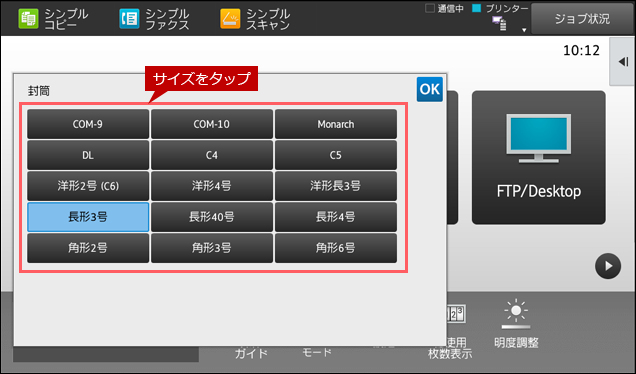
Task: Select 洋形2号 (C6) envelope
Action: 88,186
